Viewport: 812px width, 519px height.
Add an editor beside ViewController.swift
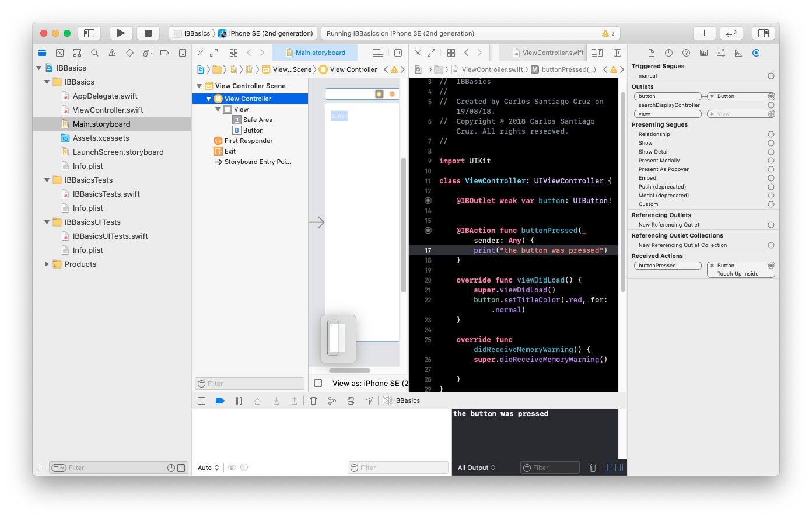tap(617, 53)
